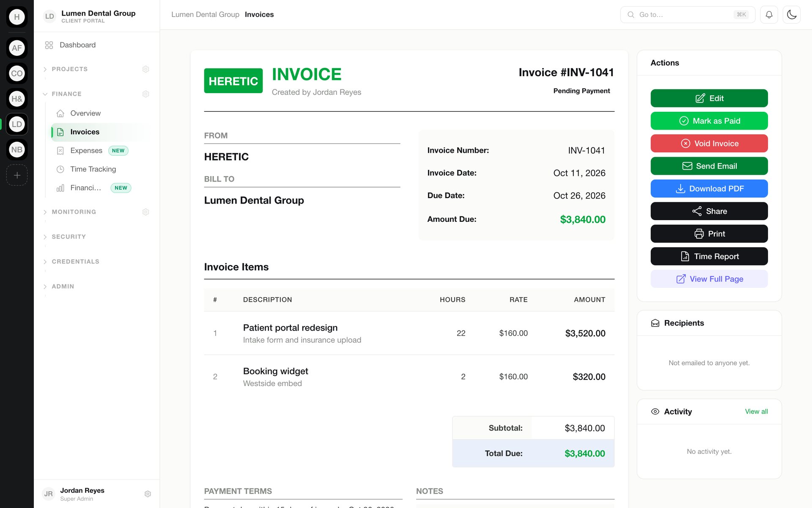View the invoice full page
The image size is (812, 508).
[x=709, y=279]
